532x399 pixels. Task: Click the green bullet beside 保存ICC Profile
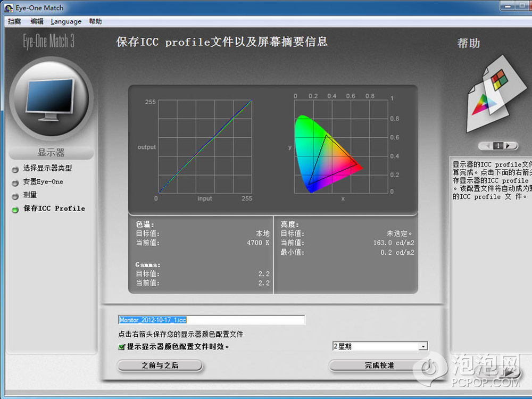point(15,210)
